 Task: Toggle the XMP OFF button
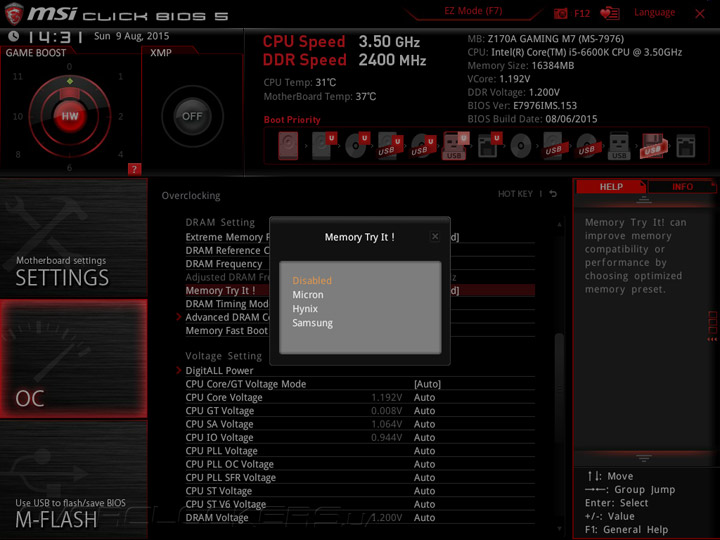coord(192,116)
